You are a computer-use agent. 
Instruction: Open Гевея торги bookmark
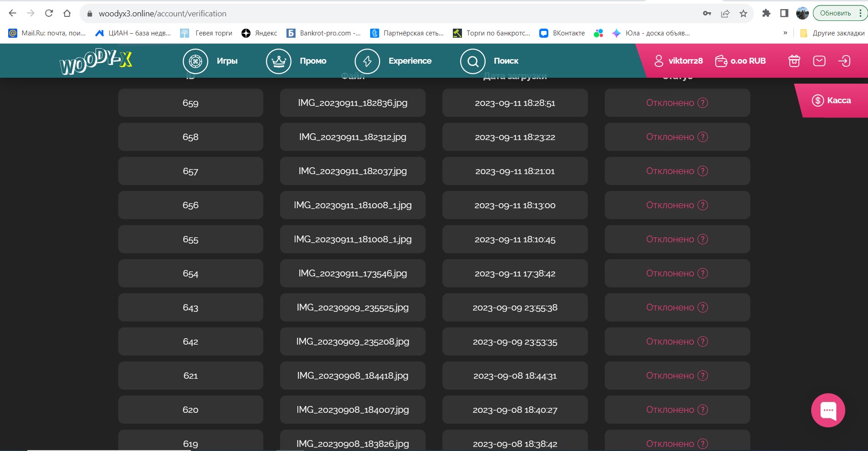pos(206,33)
